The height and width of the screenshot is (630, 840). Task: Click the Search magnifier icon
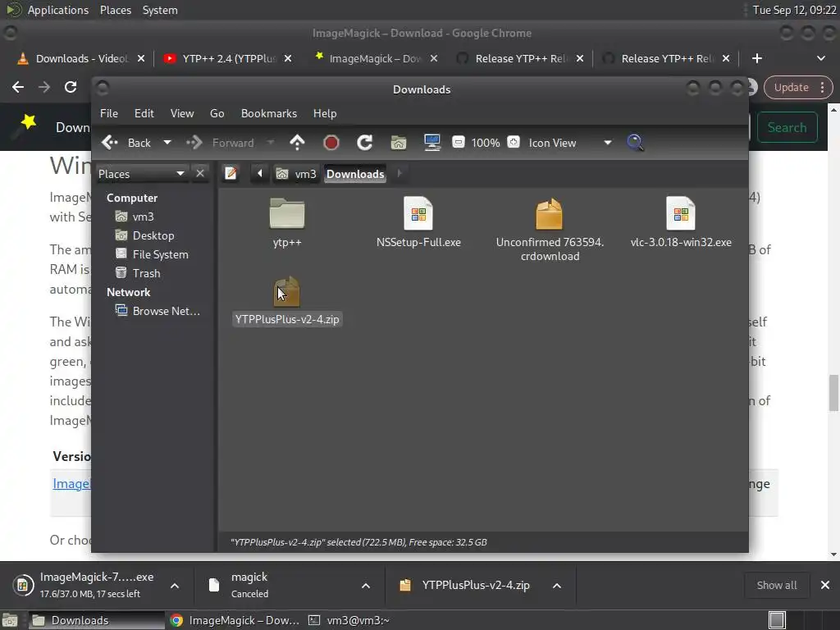636,143
